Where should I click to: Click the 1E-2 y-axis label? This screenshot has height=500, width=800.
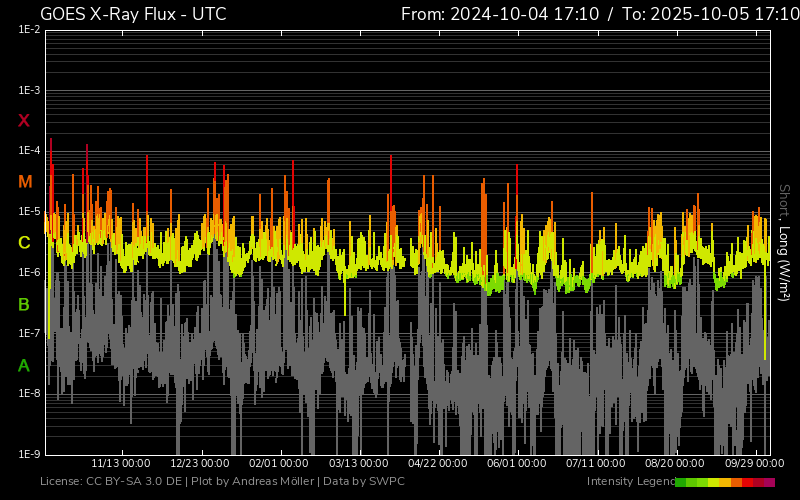pyautogui.click(x=29, y=30)
